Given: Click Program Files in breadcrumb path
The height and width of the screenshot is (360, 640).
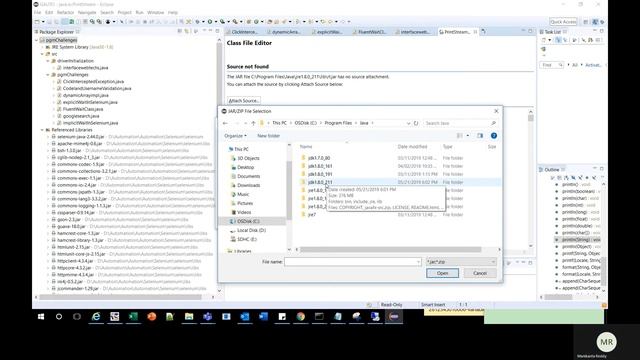Looking at the screenshot, I should (x=338, y=123).
